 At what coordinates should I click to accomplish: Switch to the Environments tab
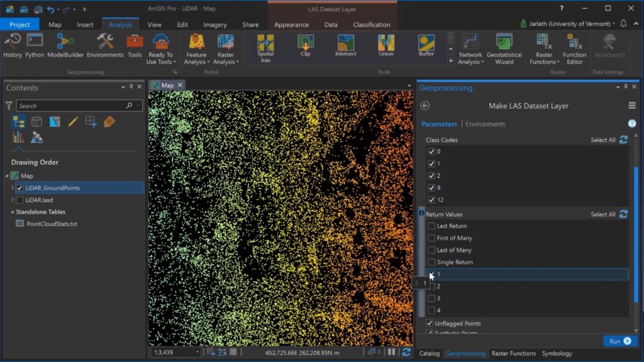point(485,124)
